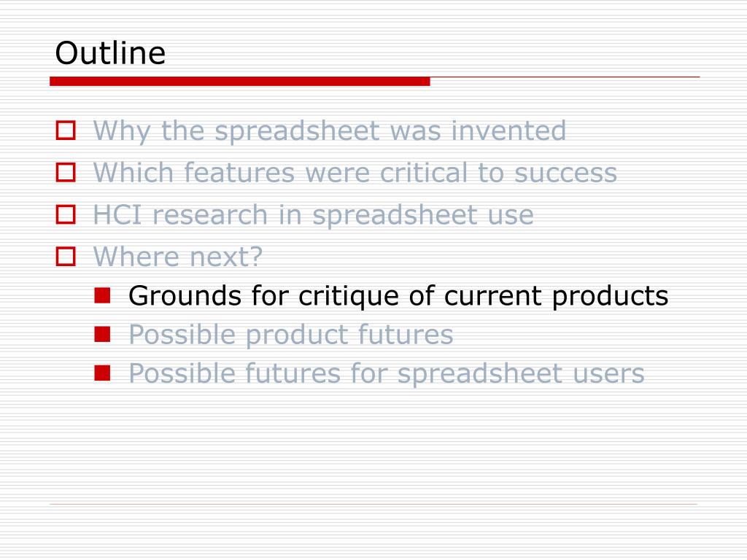Click the text 'Possible futures for spreadsheet users'
This screenshot has height=560, width=747.
click(x=387, y=373)
